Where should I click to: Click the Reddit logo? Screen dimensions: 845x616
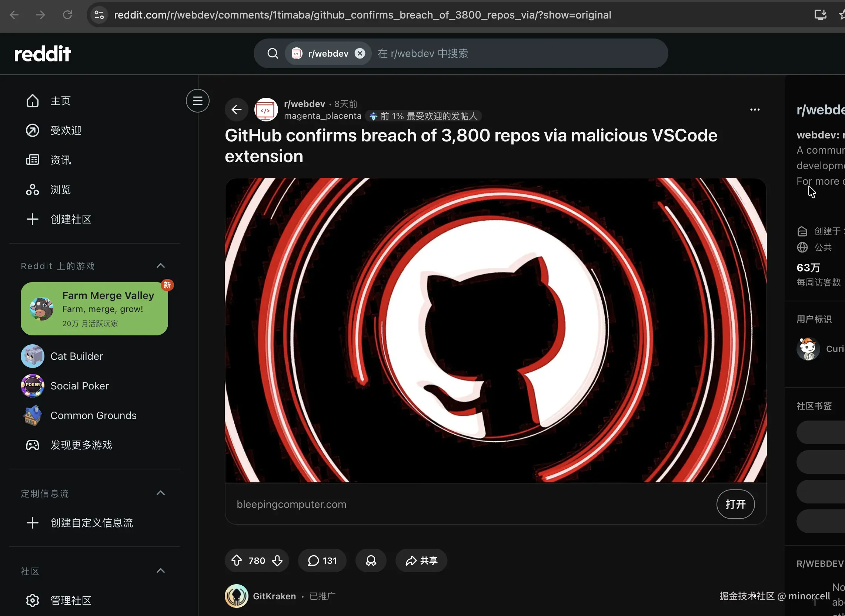(x=43, y=54)
